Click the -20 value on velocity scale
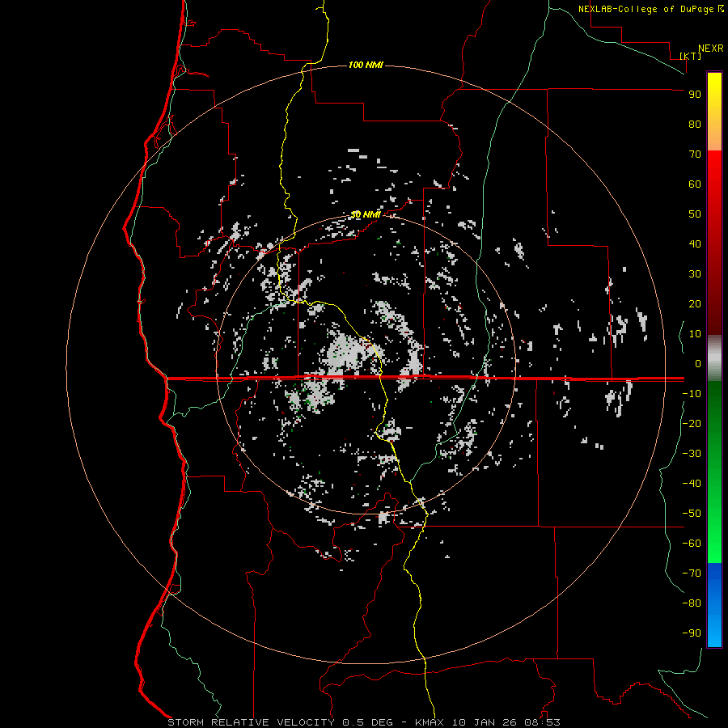This screenshot has height=728, width=728. pyautogui.click(x=692, y=423)
